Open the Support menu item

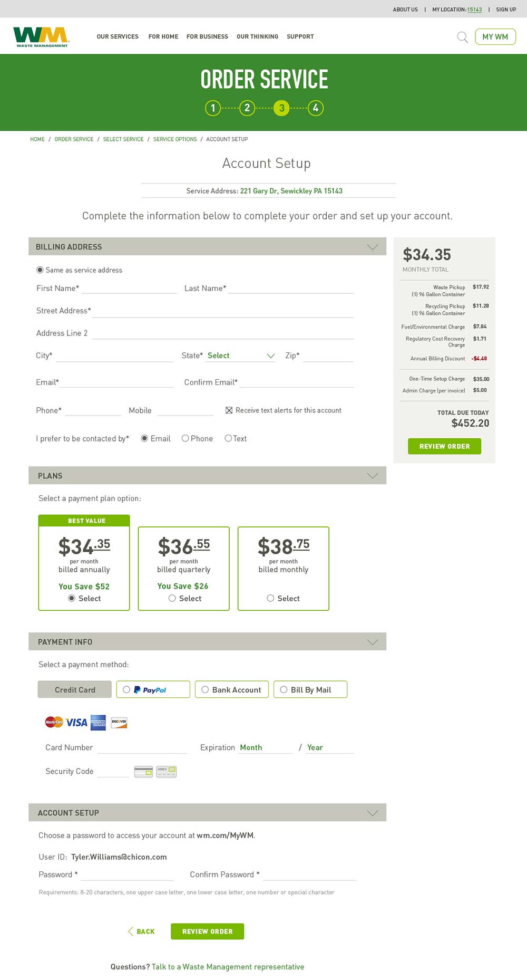(x=300, y=37)
